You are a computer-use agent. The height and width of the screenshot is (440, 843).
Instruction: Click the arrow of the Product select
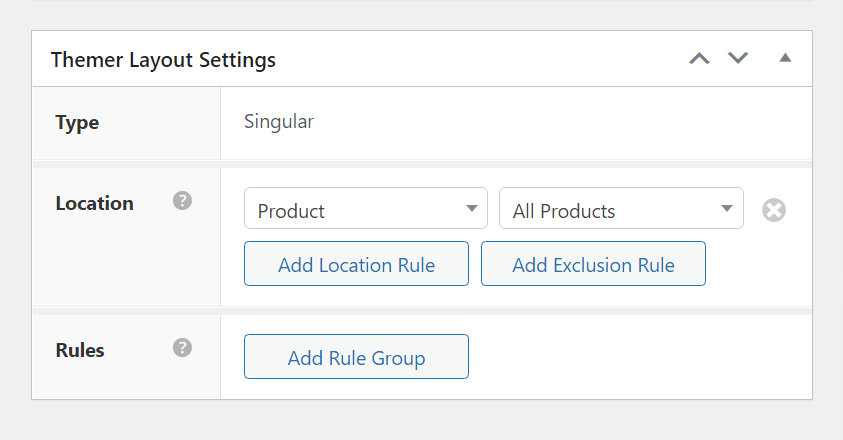point(471,209)
